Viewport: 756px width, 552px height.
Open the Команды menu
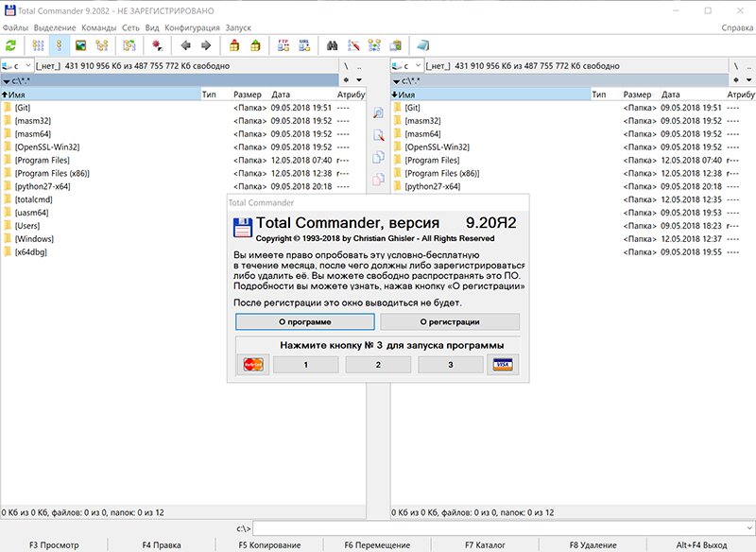point(99,28)
